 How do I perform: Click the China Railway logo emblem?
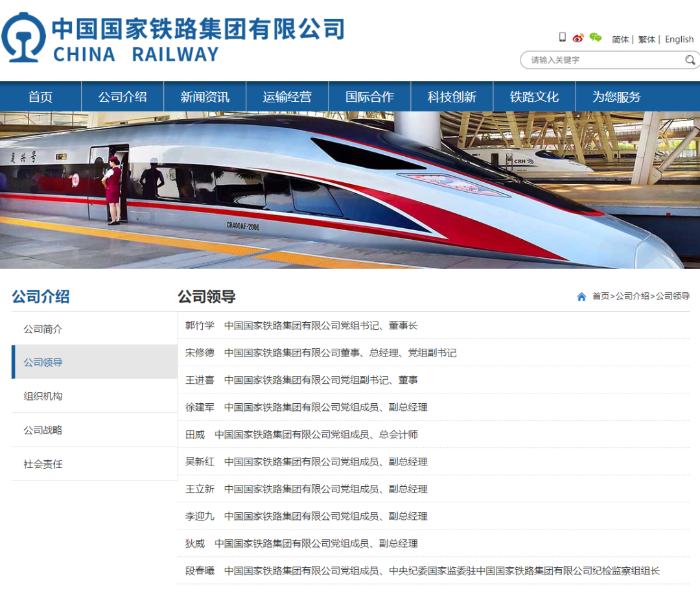click(x=23, y=38)
